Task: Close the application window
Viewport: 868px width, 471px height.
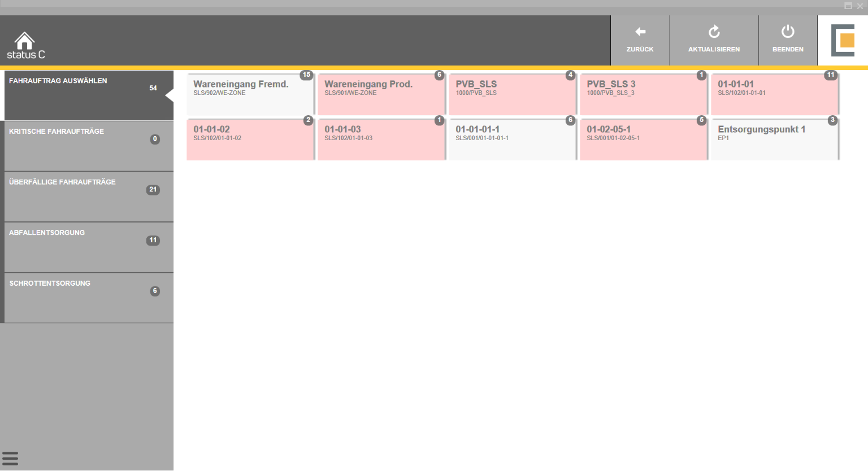Action: [x=860, y=6]
